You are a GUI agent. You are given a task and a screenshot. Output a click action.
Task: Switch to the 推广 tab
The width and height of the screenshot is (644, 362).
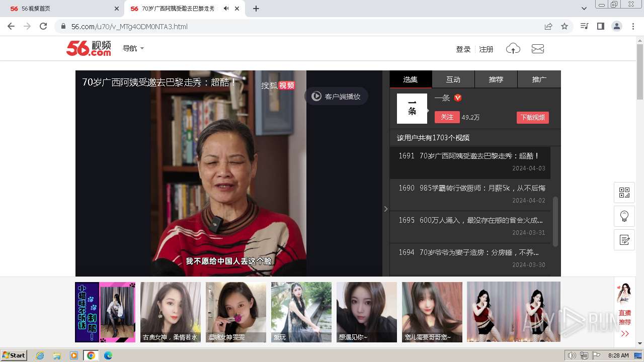539,79
